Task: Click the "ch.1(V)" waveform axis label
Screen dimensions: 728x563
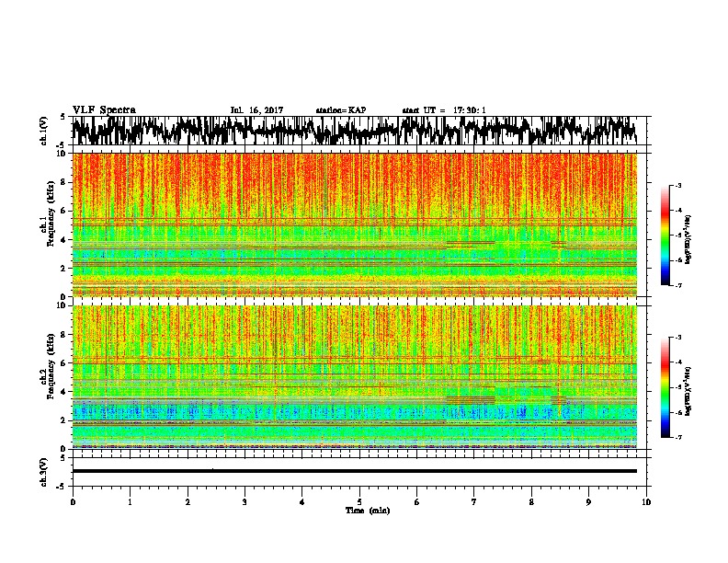Action: point(43,130)
